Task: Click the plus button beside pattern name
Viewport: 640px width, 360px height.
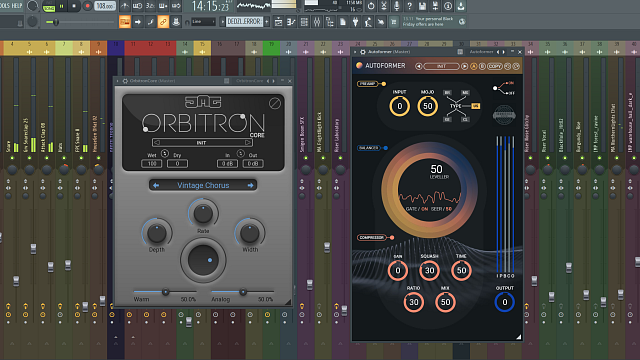Action: pos(267,22)
